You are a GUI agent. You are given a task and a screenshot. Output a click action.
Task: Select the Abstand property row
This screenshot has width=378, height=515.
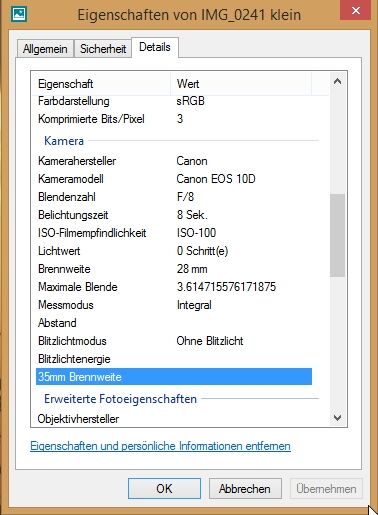pyautogui.click(x=174, y=323)
